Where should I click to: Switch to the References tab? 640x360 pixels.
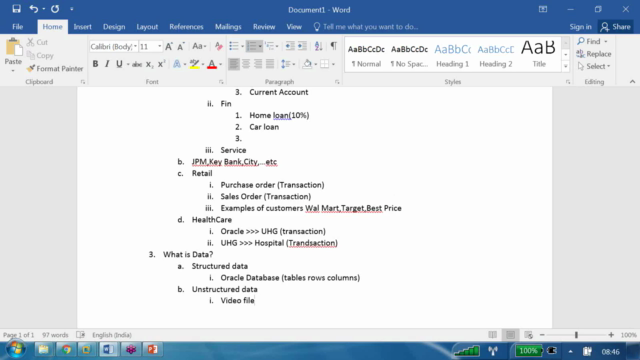[186, 27]
